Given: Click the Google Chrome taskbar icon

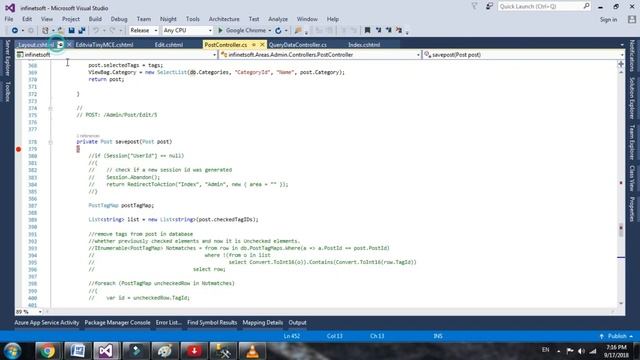Looking at the screenshot, I should tap(47, 351).
